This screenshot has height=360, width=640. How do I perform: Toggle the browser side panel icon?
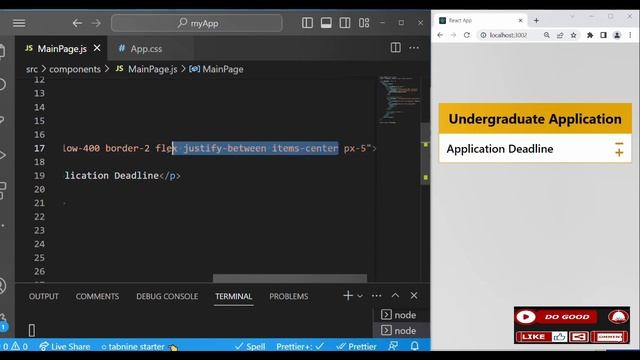(x=603, y=35)
